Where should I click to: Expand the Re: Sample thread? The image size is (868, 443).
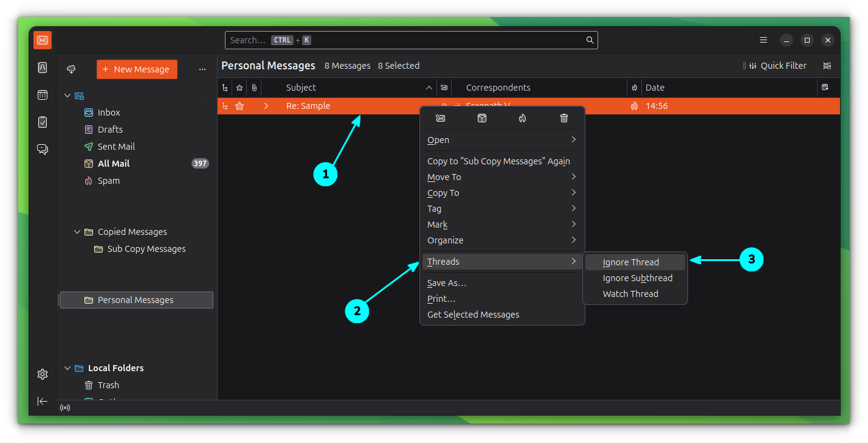pyautogui.click(x=266, y=106)
